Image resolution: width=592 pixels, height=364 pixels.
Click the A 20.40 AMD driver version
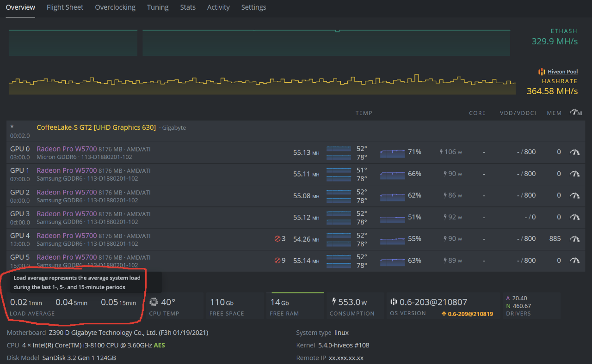(x=517, y=298)
